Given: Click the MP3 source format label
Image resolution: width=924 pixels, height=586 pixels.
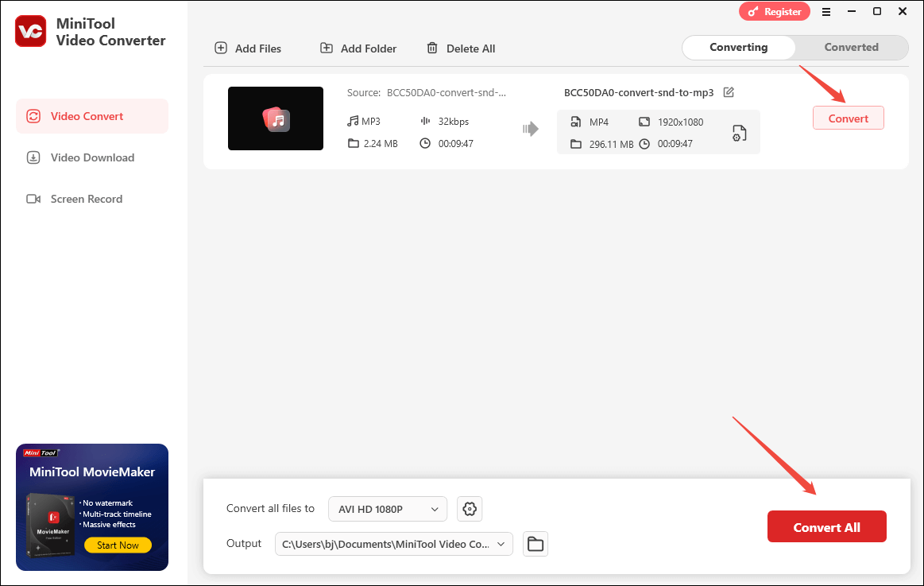Looking at the screenshot, I should click(371, 122).
